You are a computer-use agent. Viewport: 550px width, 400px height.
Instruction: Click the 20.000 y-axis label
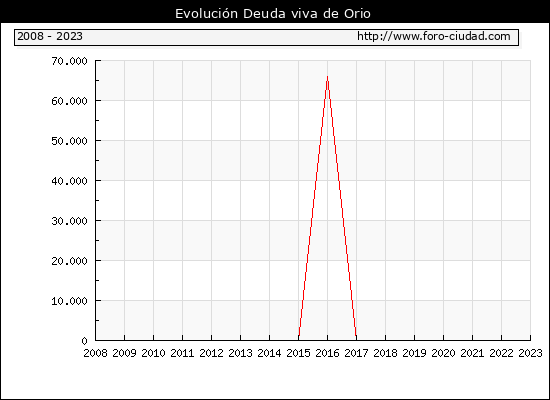pyautogui.click(x=69, y=261)
